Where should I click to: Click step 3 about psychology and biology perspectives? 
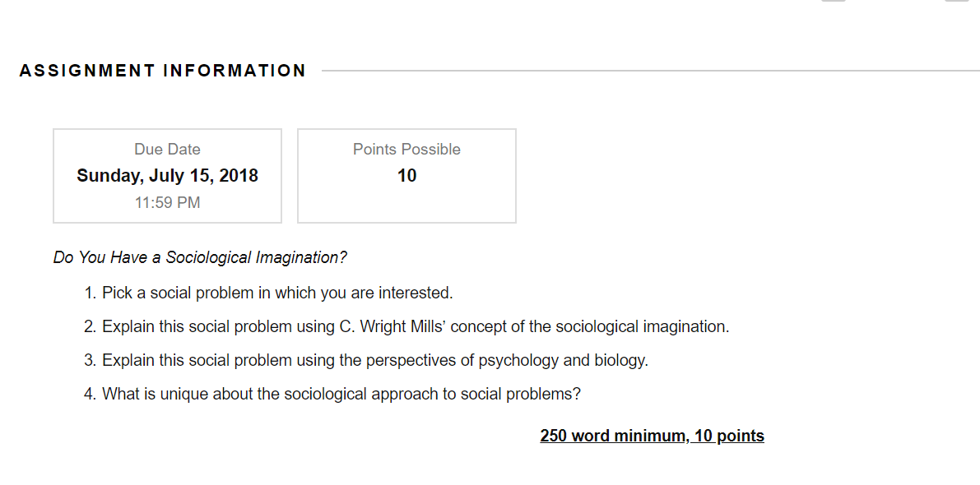(366, 361)
